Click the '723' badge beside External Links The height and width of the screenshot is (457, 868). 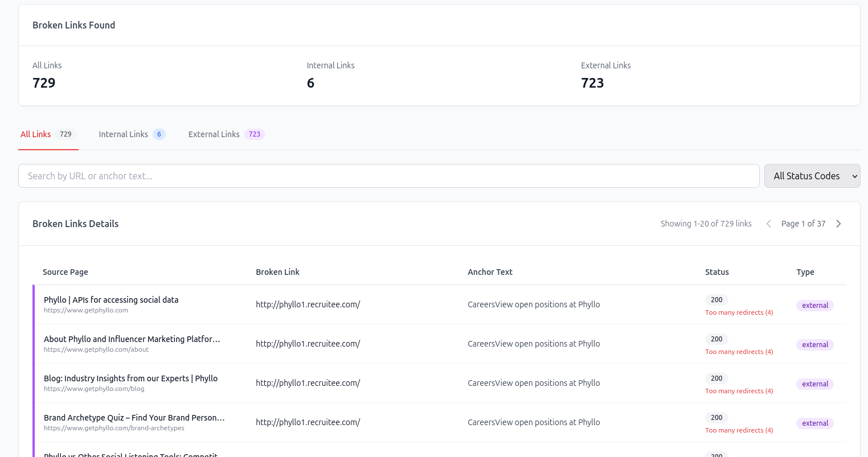point(254,134)
